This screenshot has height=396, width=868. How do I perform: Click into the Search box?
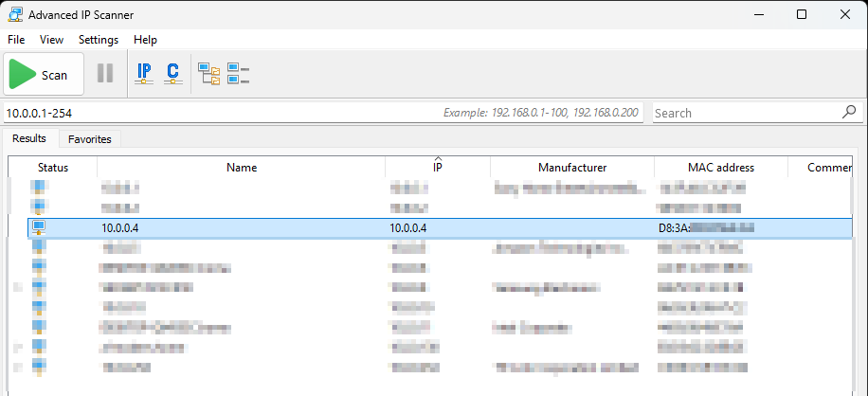[744, 113]
